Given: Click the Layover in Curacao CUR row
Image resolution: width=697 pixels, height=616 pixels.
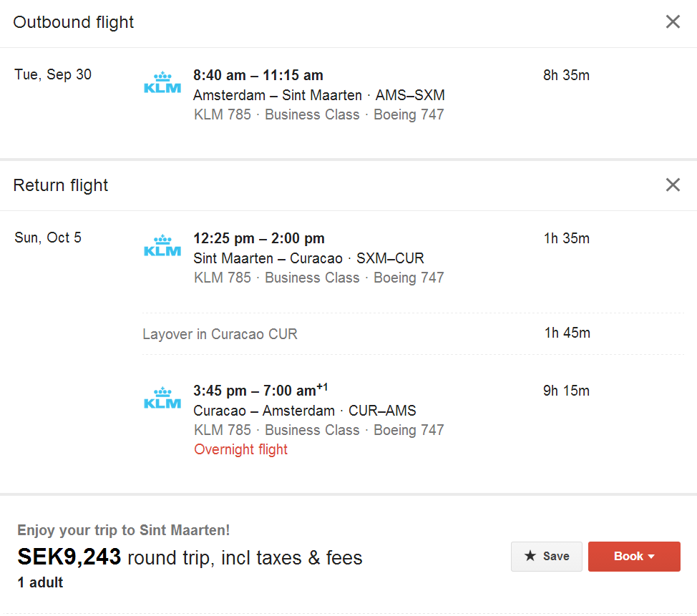Looking at the screenshot, I should [220, 333].
